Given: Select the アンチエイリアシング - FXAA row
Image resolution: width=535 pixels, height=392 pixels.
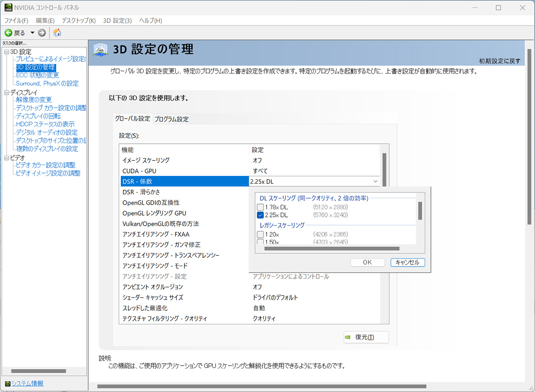Looking at the screenshot, I should click(184, 234).
